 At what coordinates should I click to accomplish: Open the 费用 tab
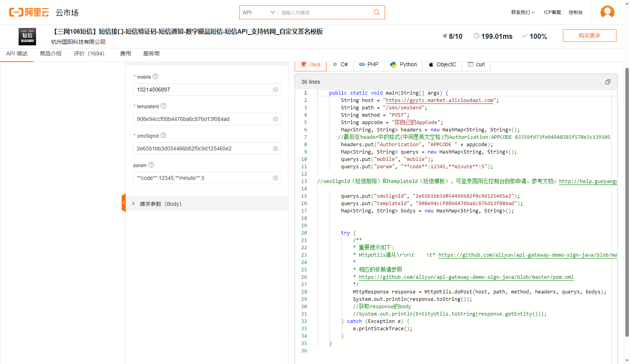pyautogui.click(x=125, y=53)
